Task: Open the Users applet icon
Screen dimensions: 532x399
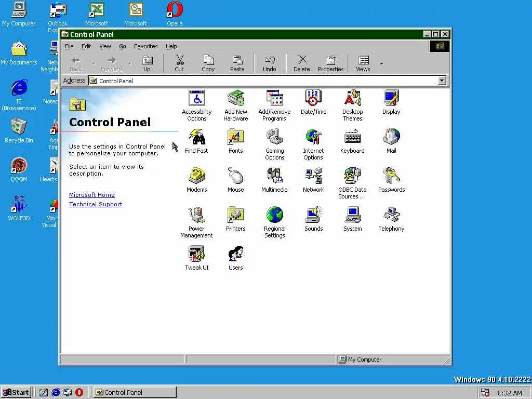Action: [236, 258]
